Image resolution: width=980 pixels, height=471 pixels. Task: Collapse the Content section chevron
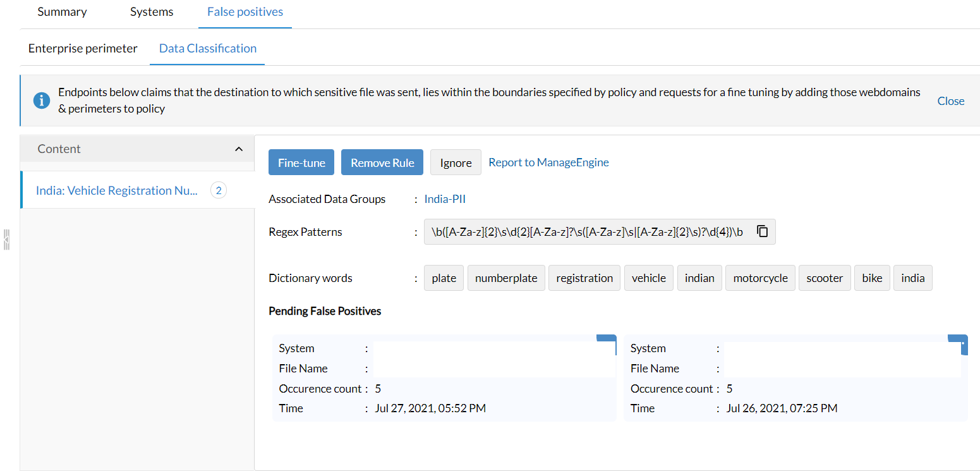238,149
